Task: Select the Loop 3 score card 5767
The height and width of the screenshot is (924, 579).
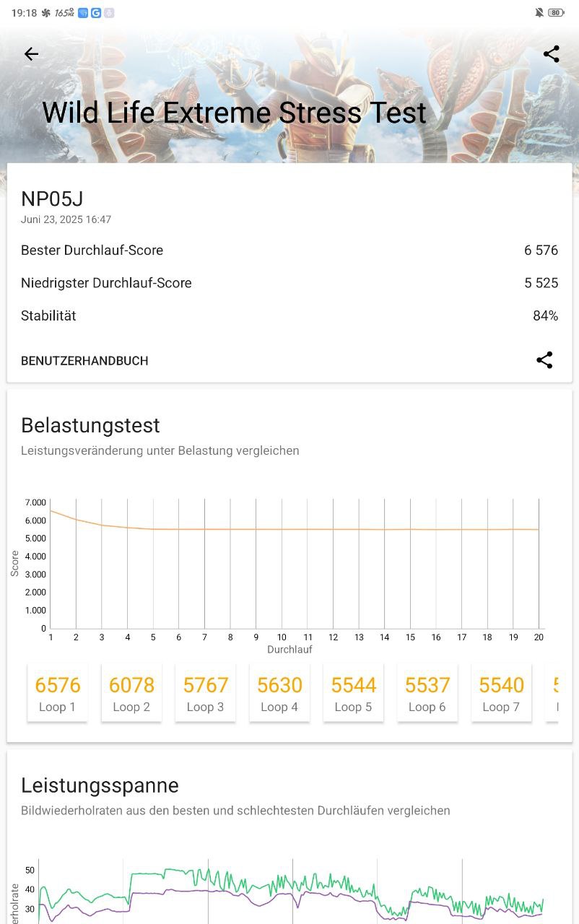Action: pos(206,693)
